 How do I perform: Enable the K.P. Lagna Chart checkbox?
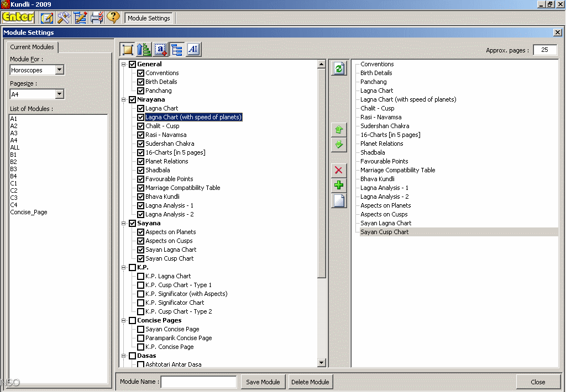click(x=140, y=276)
